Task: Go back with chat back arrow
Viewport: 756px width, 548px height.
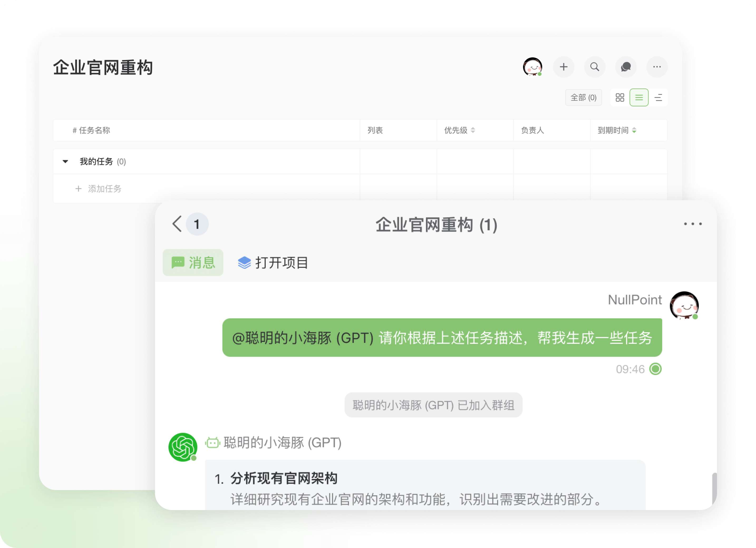Action: pyautogui.click(x=177, y=224)
